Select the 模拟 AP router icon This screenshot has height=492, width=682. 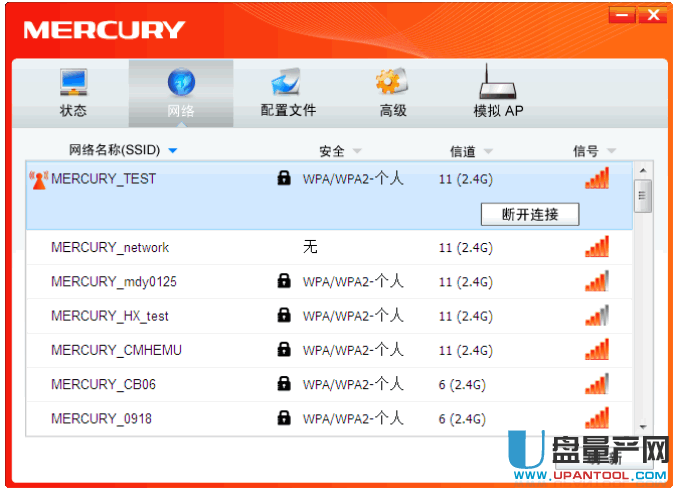coord(498,81)
